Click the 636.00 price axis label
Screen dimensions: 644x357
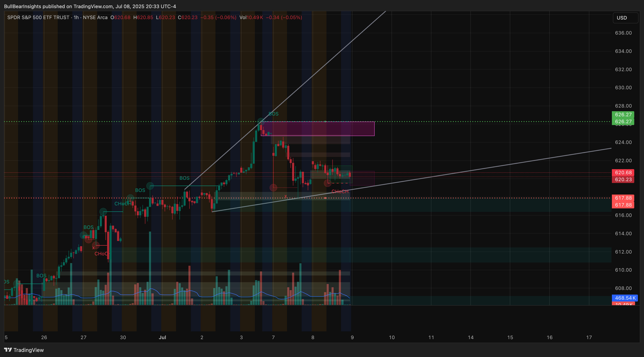[623, 33]
